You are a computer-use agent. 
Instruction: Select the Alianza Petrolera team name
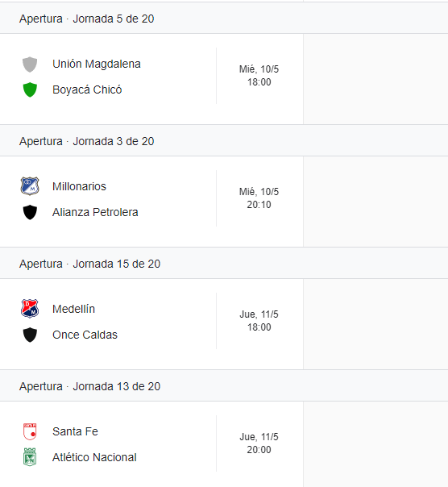pyautogui.click(x=95, y=212)
